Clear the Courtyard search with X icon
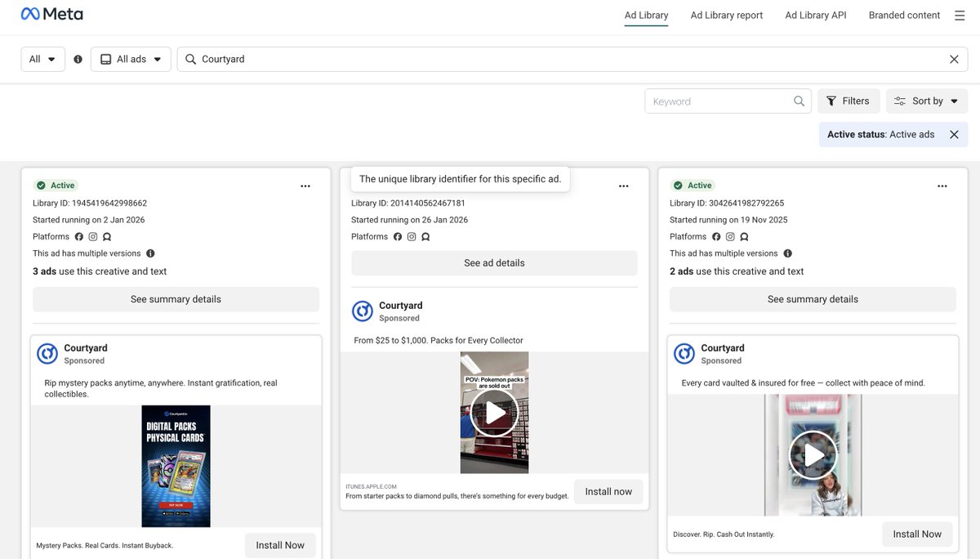The image size is (980, 559). point(954,59)
